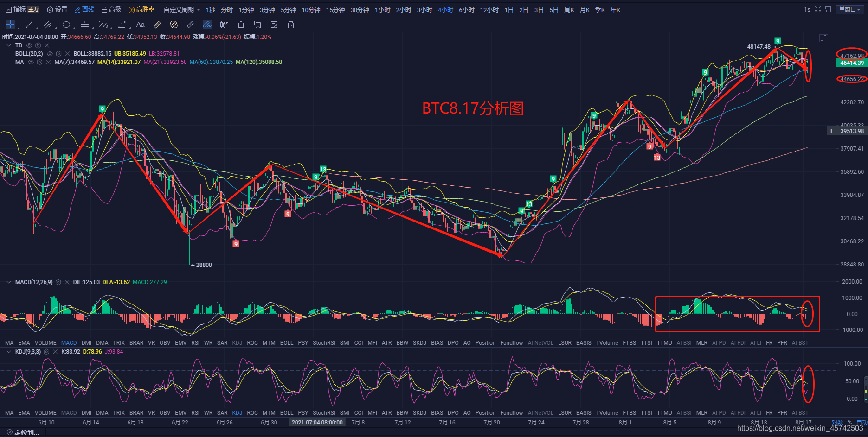Open the 高级 advanced button
This screenshot has width=868, height=437.
[x=111, y=9]
